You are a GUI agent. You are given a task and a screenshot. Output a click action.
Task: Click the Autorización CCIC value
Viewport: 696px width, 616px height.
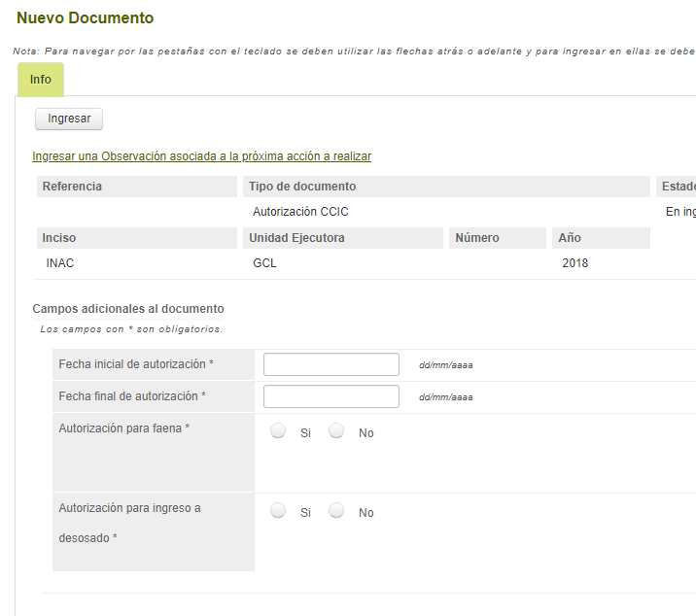pos(300,212)
